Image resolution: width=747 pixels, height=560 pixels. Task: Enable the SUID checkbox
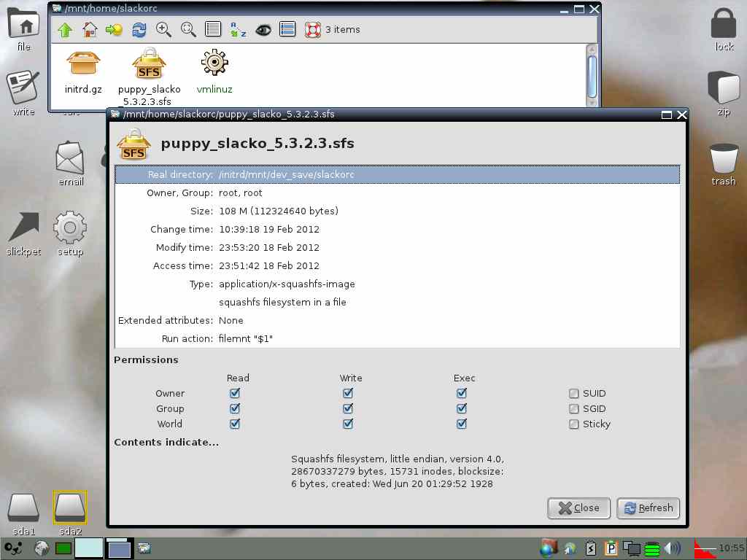(574, 393)
